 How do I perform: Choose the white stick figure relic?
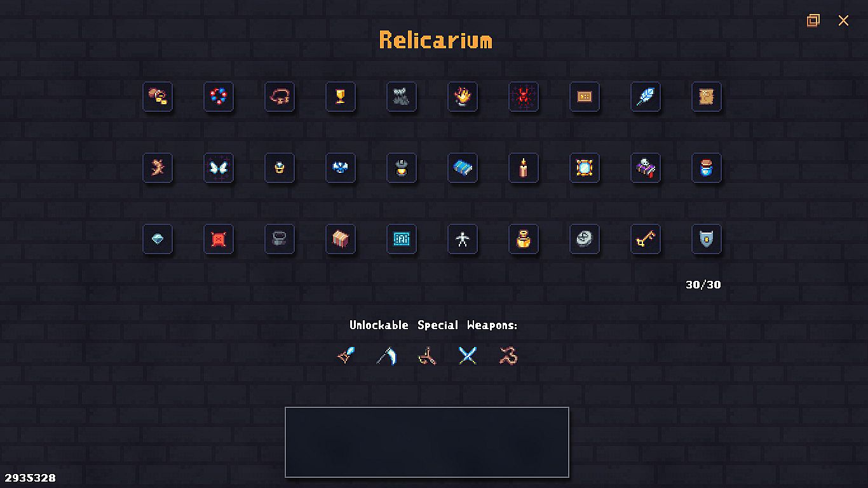pyautogui.click(x=463, y=239)
